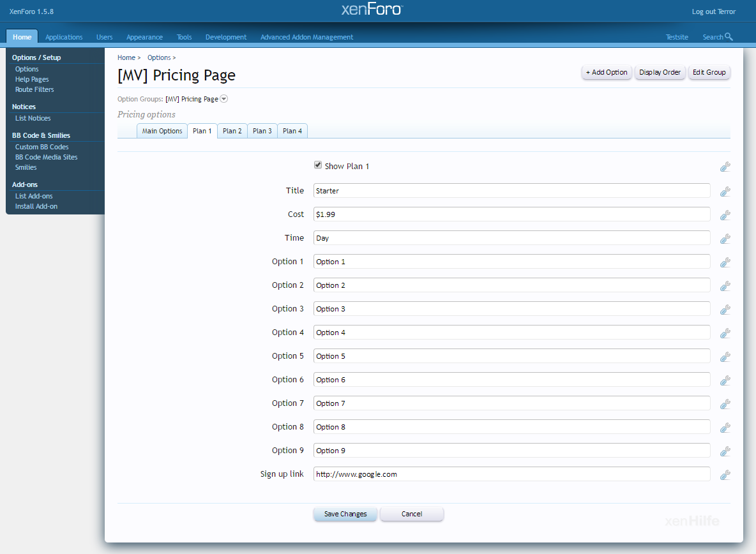The image size is (756, 554).
Task: Click the Notices sidebar heading
Action: point(24,107)
